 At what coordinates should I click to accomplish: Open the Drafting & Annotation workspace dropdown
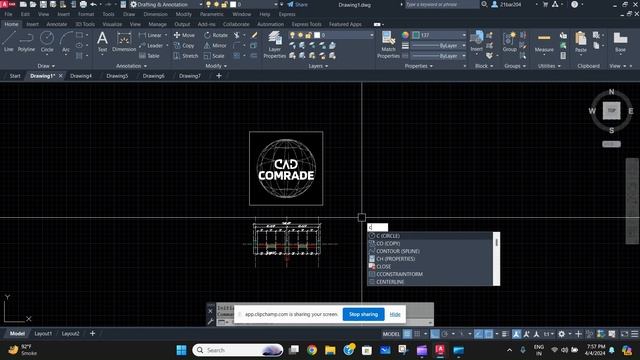(166, 4)
